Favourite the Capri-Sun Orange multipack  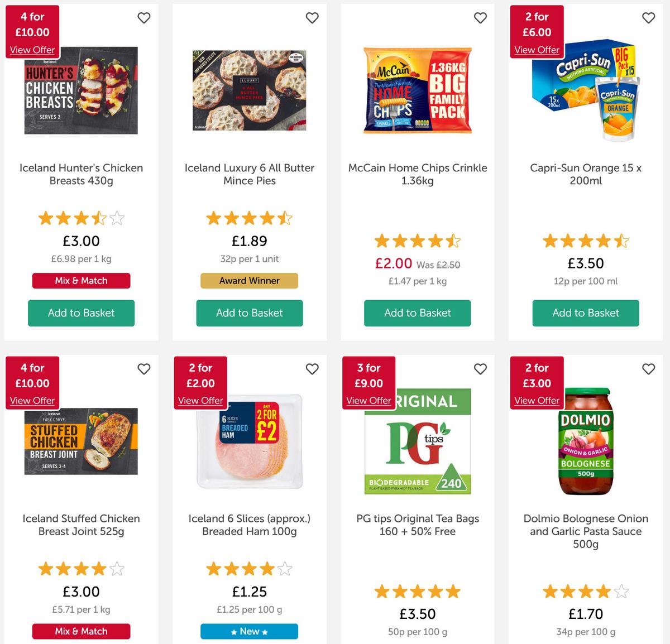pyautogui.click(x=648, y=18)
